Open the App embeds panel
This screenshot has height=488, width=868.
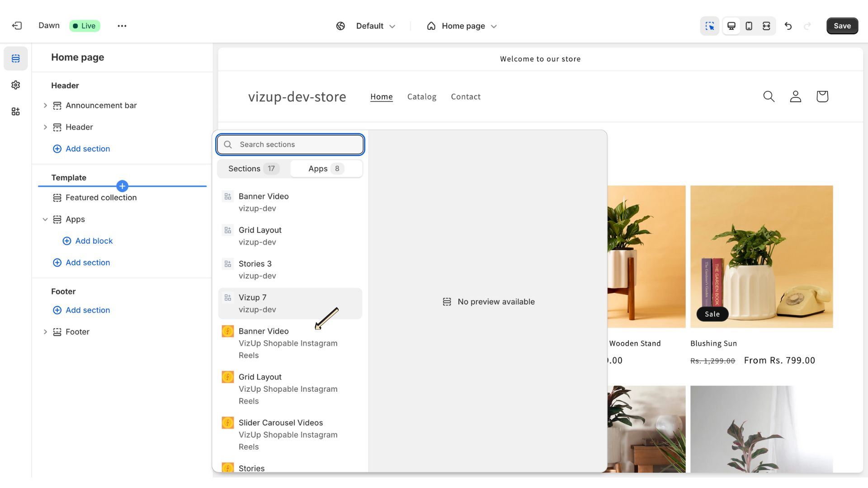click(15, 112)
